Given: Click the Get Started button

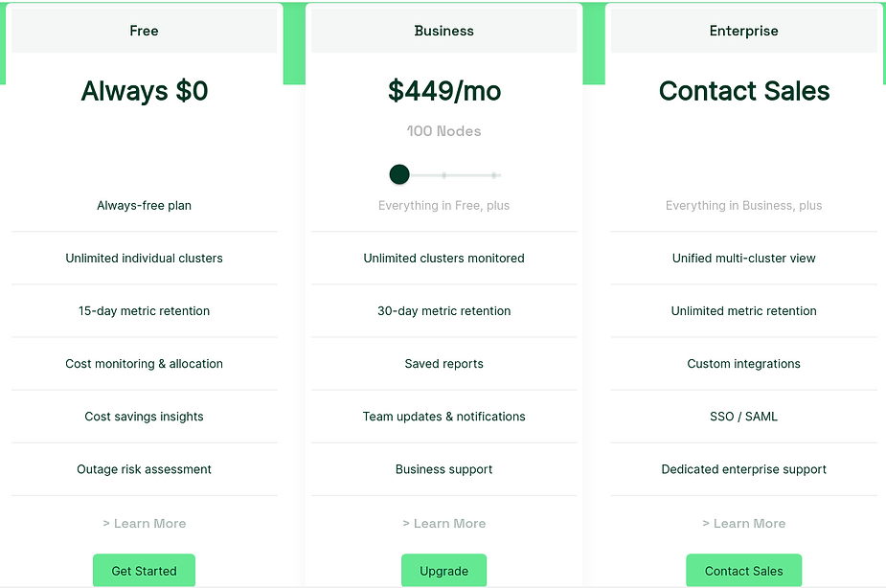Looking at the screenshot, I should (144, 571).
